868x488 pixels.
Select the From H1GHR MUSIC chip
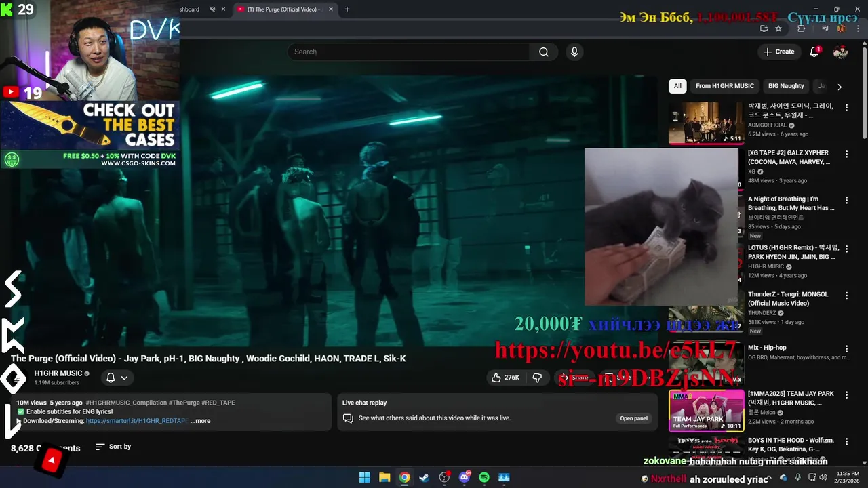click(x=724, y=86)
